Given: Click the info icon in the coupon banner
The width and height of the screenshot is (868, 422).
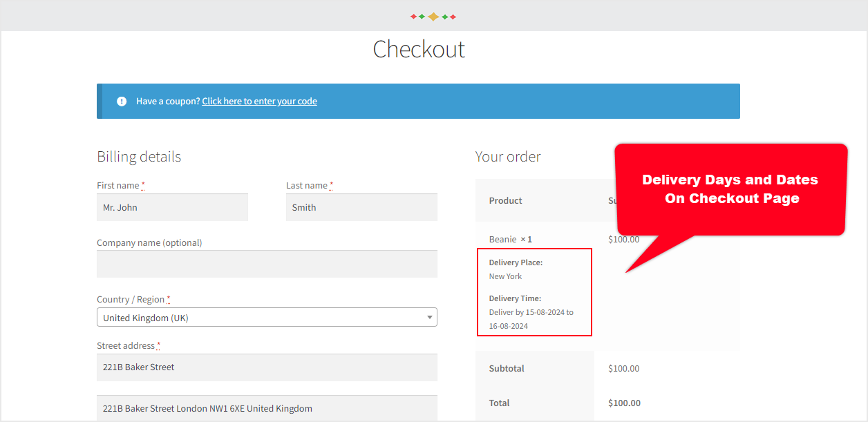Looking at the screenshot, I should point(122,101).
